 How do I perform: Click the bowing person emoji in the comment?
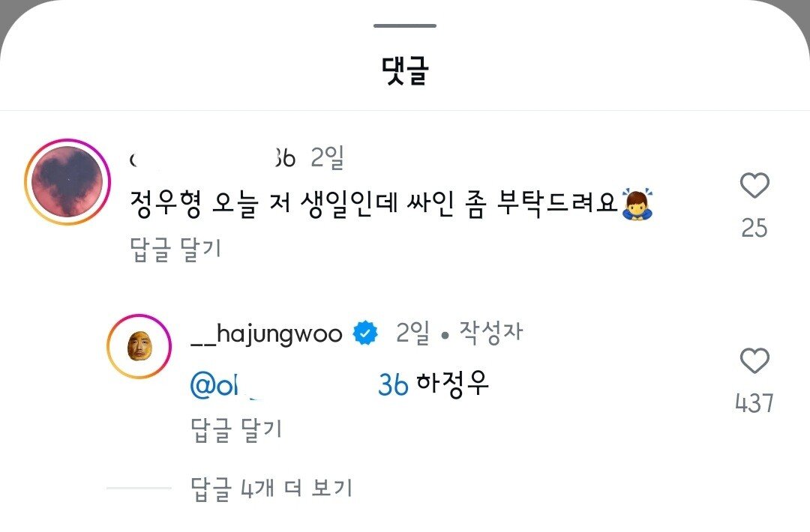[637, 204]
